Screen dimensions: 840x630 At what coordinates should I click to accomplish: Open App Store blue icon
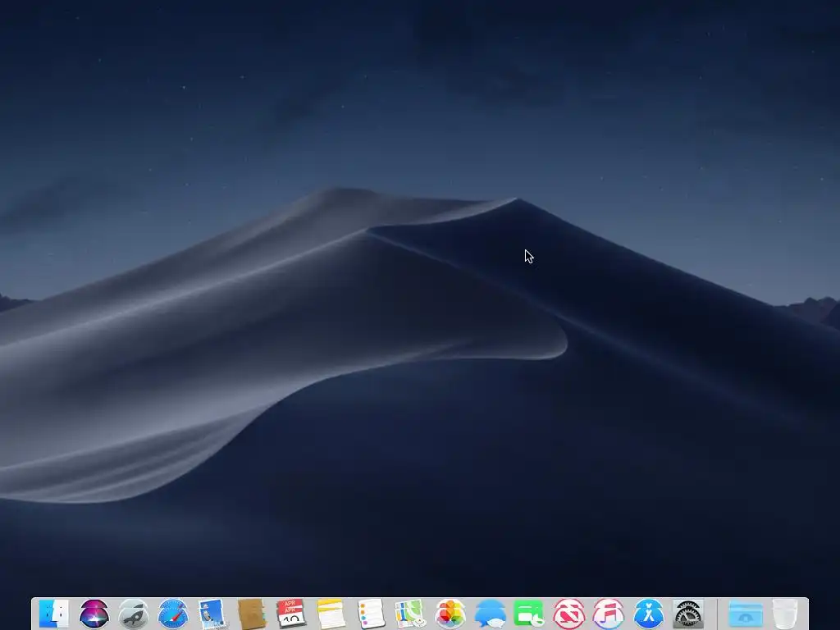[648, 614]
